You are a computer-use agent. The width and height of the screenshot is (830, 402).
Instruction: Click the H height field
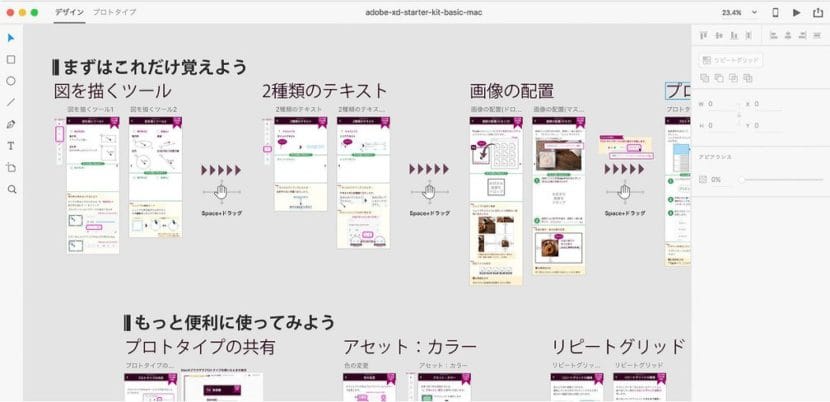tap(720, 126)
